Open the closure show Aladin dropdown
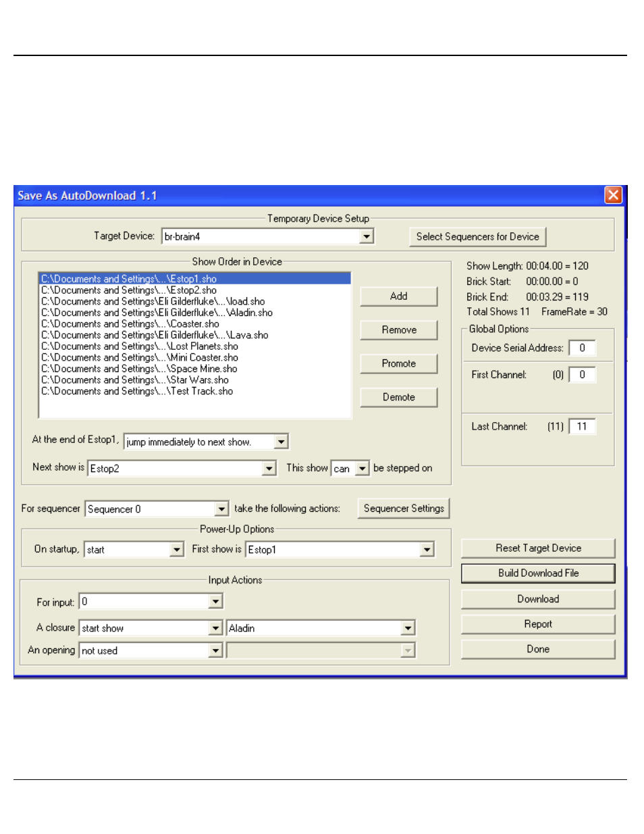The image size is (644, 834). pos(408,628)
